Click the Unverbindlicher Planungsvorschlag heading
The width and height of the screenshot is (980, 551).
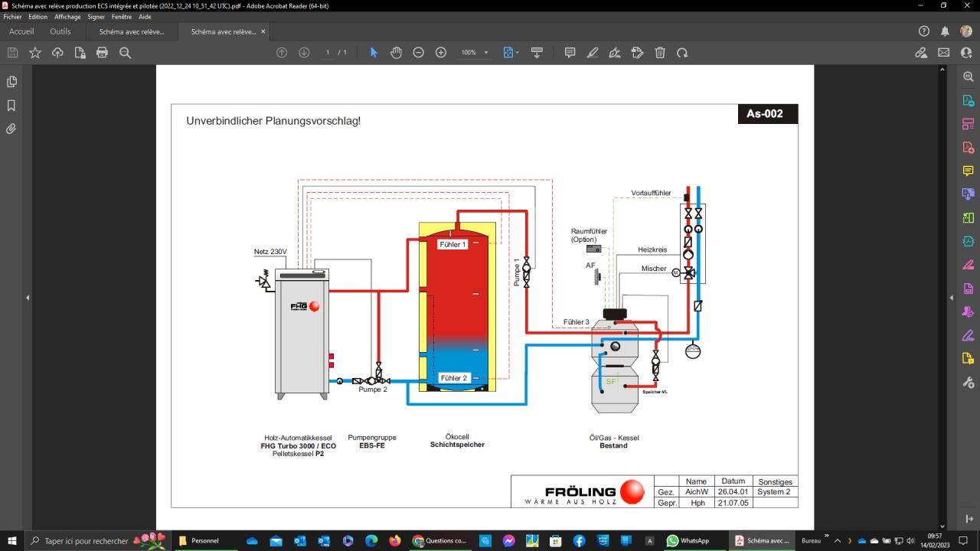pyautogui.click(x=273, y=121)
